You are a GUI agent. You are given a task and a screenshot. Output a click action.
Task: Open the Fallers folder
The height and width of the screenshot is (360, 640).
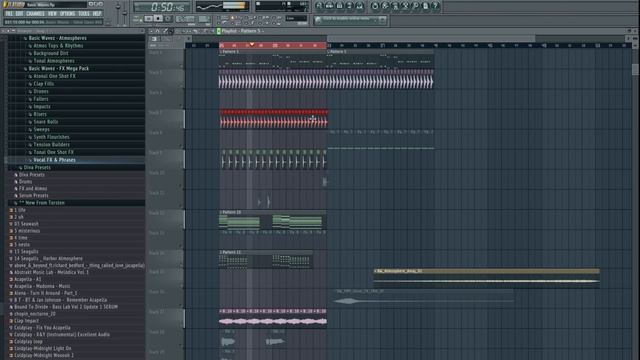point(41,99)
